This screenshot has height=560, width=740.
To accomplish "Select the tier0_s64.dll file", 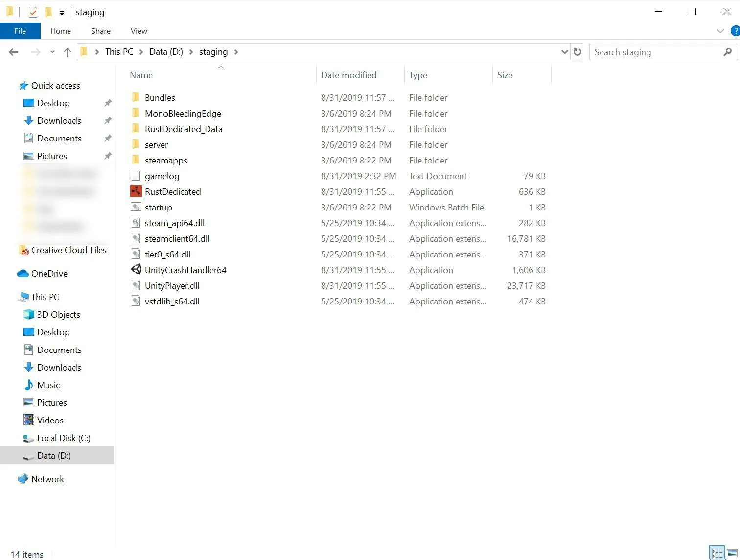I will (x=167, y=254).
